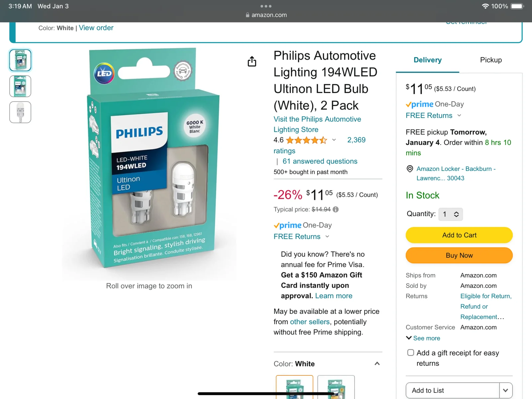Viewport: 532px width, 399px height.
Task: Expand See more seller details
Action: [x=423, y=338]
